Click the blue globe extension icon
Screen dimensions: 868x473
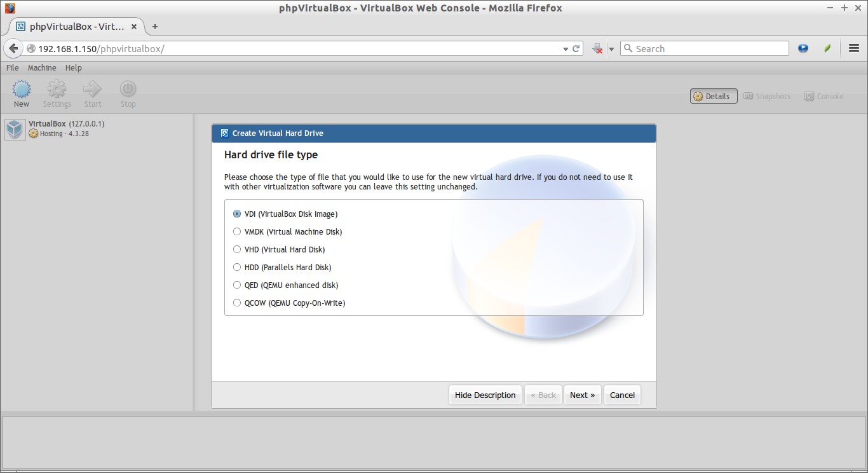click(803, 48)
